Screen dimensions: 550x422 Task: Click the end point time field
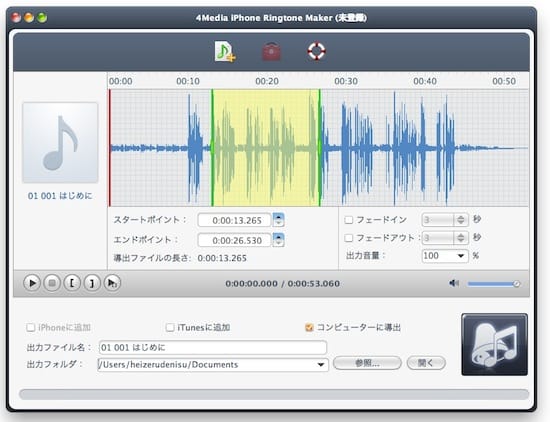tap(234, 240)
